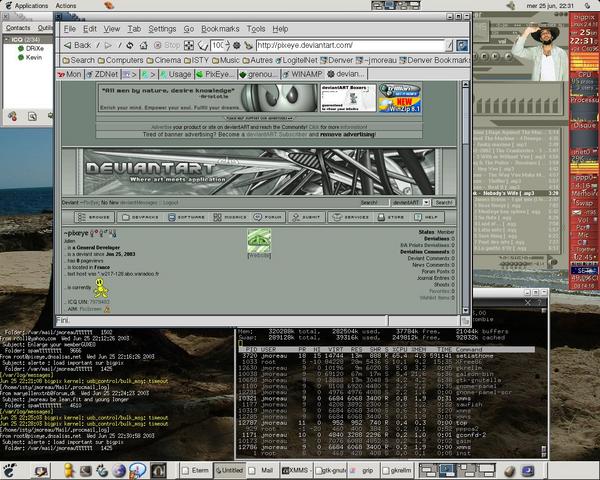Click the Website link under the avatar

pos(259,255)
